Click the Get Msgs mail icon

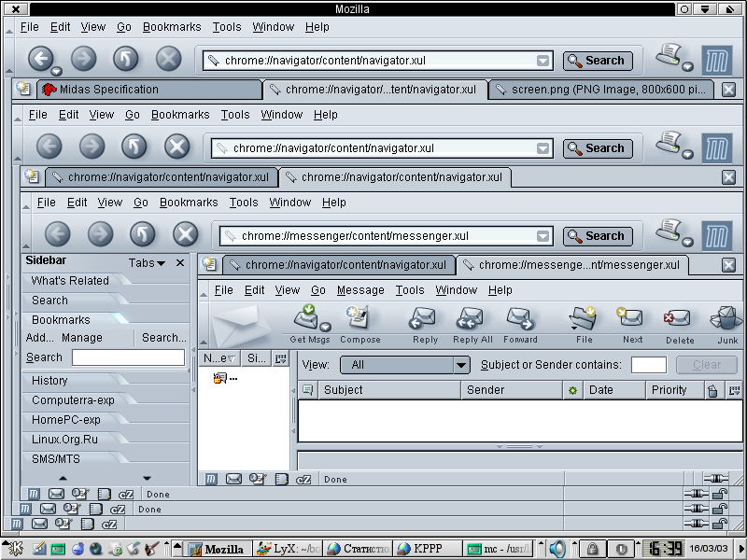pyautogui.click(x=306, y=319)
